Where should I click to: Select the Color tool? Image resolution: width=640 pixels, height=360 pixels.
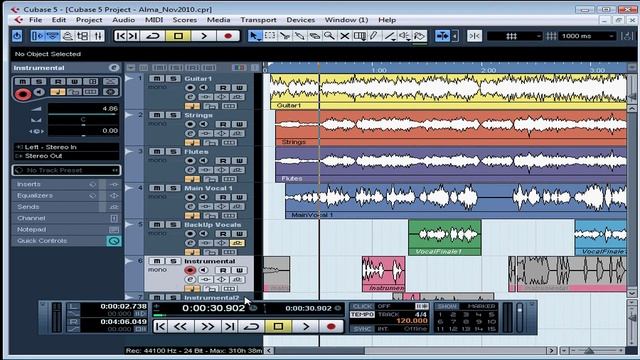[x=419, y=36]
